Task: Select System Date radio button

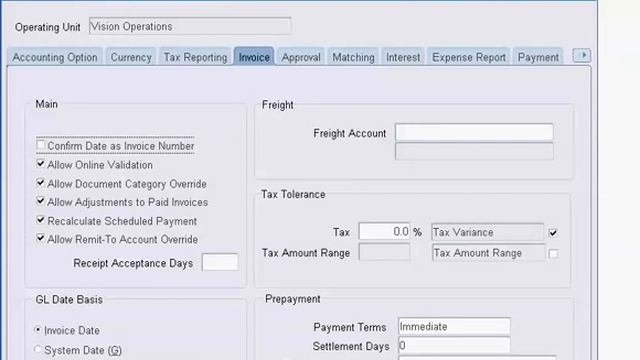Action: [x=38, y=349]
